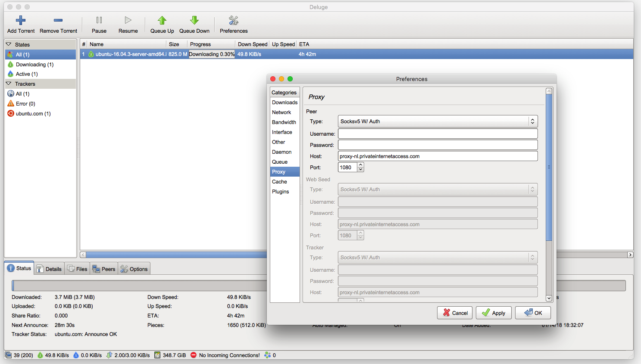This screenshot has height=364, width=641.
Task: Select the ubuntu-16.04.3-server-amd64 torrent row
Action: tap(356, 54)
